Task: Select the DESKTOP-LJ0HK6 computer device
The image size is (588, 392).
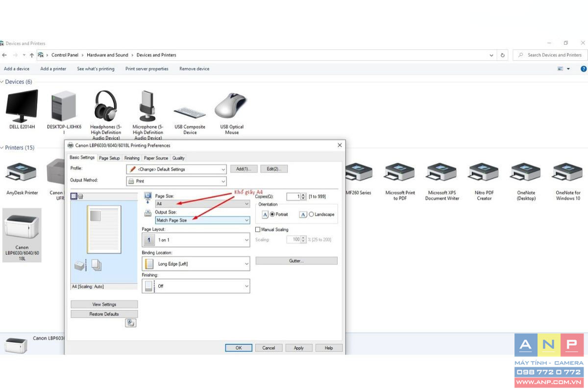Action: pyautogui.click(x=64, y=113)
